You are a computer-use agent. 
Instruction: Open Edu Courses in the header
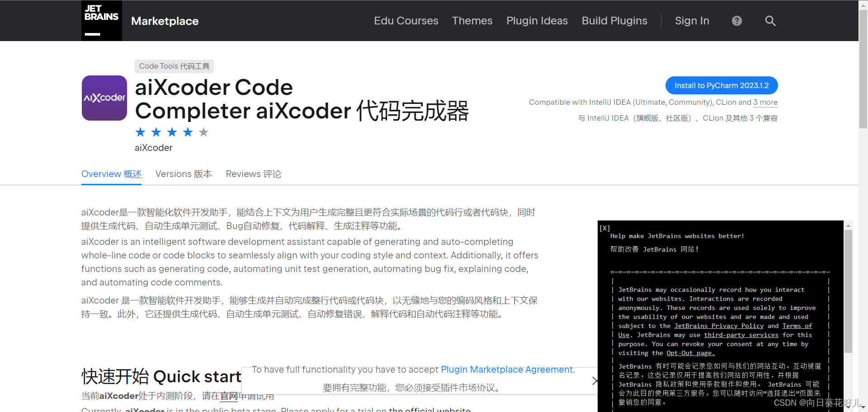406,21
